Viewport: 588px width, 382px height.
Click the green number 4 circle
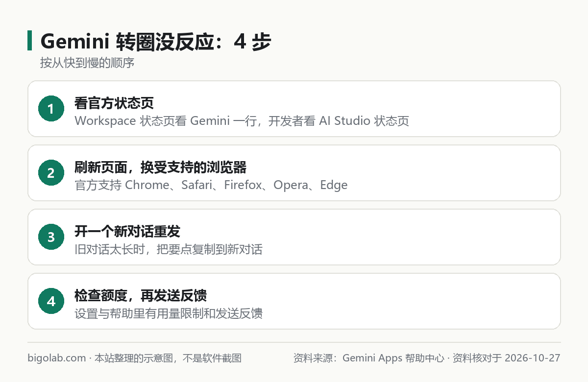(x=51, y=301)
